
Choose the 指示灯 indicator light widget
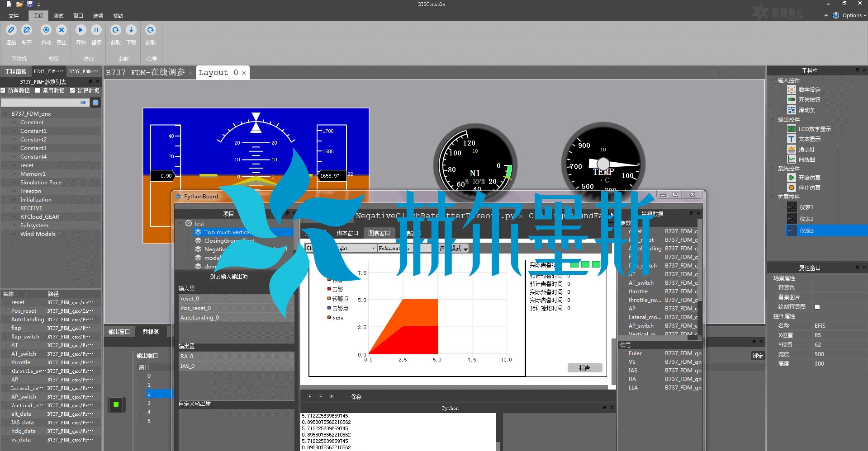click(792, 149)
